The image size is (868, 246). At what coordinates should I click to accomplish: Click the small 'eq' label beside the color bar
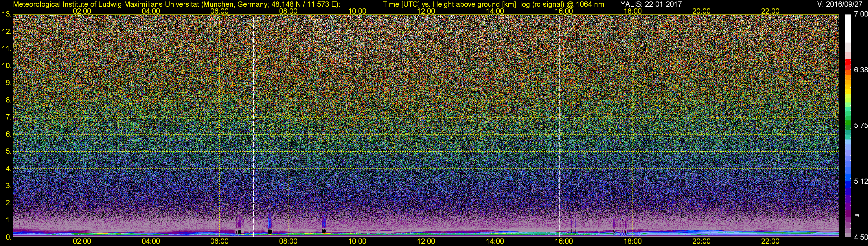coord(857,215)
